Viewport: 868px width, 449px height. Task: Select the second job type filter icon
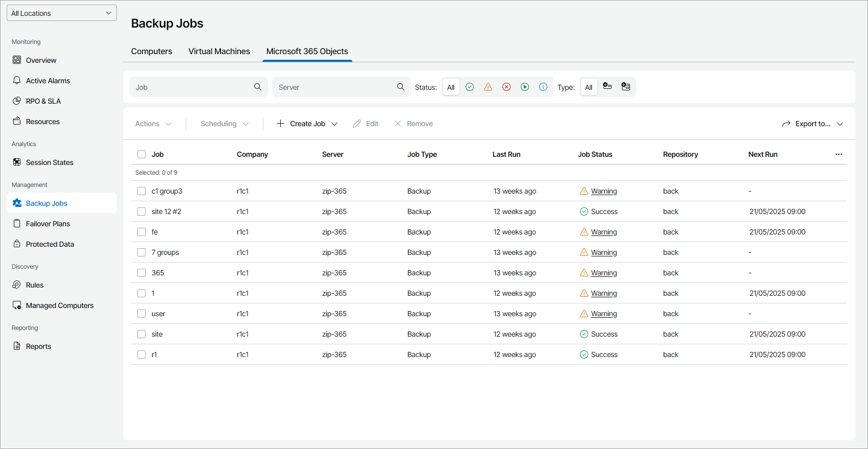point(625,87)
